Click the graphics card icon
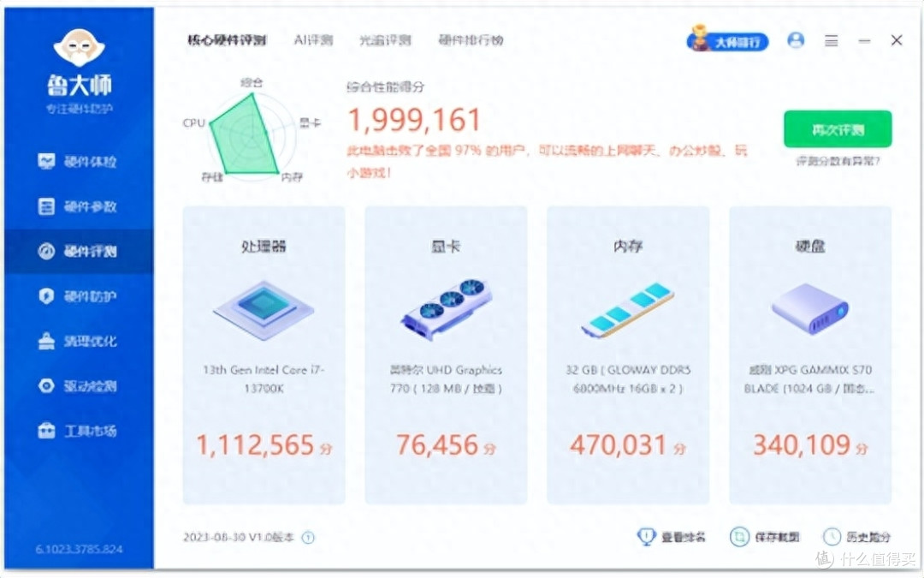 446,310
